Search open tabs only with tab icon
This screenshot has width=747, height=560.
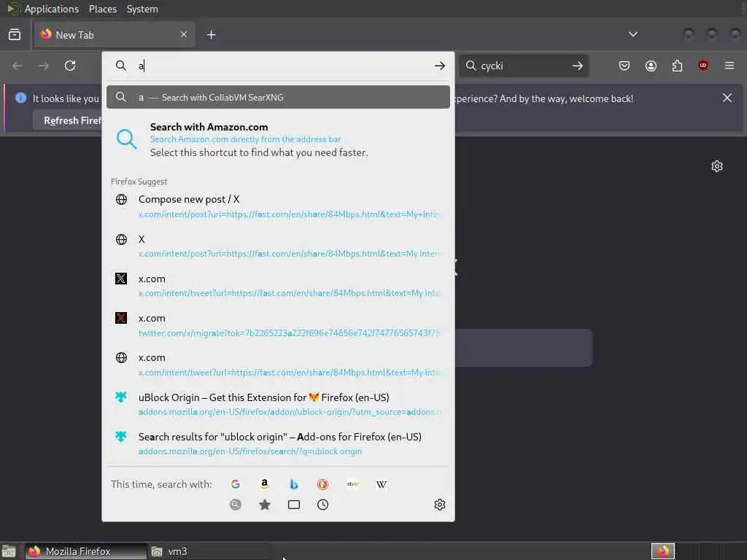(294, 505)
